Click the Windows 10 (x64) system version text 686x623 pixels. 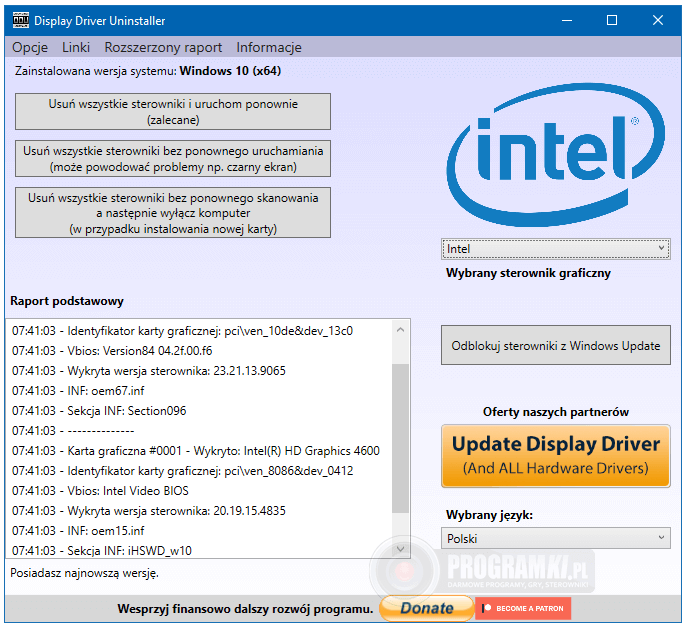pos(230,71)
